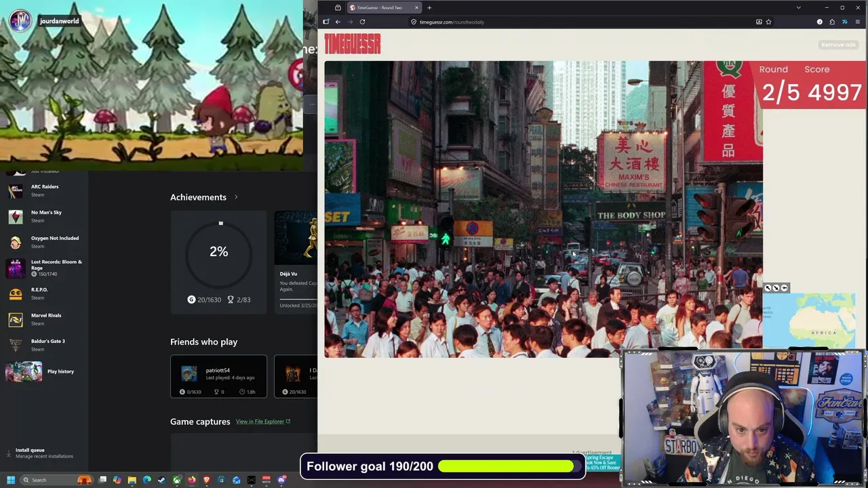Click the shrink map arrow icon
This screenshot has height=488, width=868.
(776, 288)
